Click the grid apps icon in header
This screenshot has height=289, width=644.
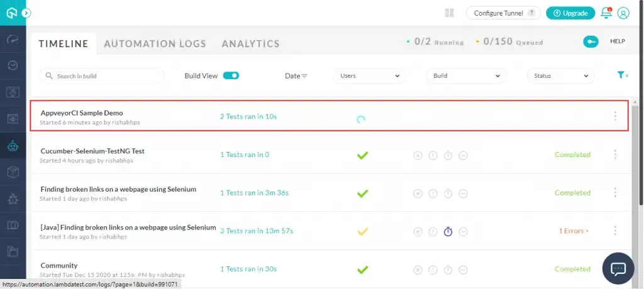(449, 13)
